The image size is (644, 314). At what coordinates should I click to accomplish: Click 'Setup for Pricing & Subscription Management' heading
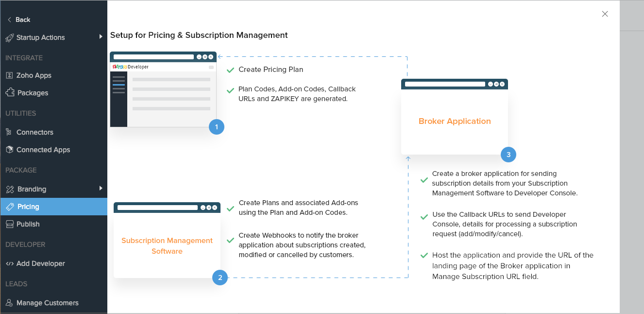pyautogui.click(x=199, y=35)
